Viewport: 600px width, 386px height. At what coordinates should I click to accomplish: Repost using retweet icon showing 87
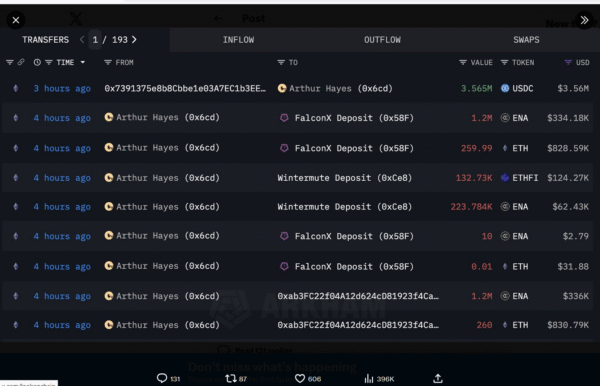[x=231, y=379]
